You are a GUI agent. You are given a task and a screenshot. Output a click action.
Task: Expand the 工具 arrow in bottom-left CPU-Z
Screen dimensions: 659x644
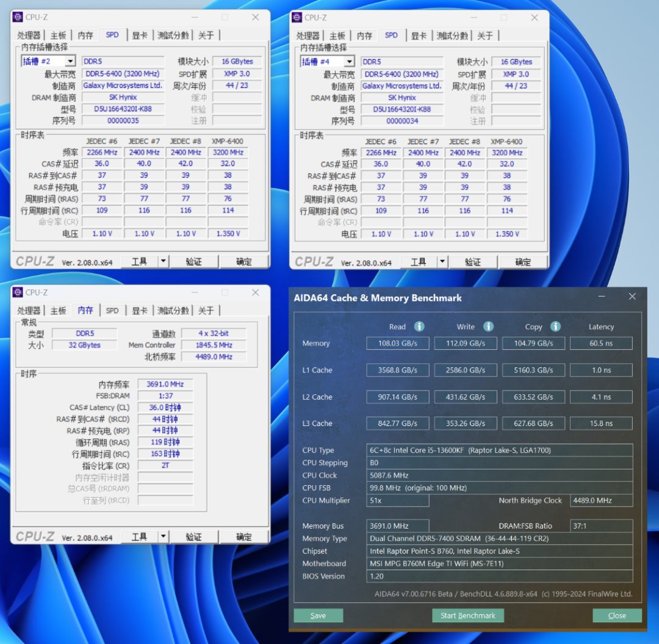(x=163, y=537)
